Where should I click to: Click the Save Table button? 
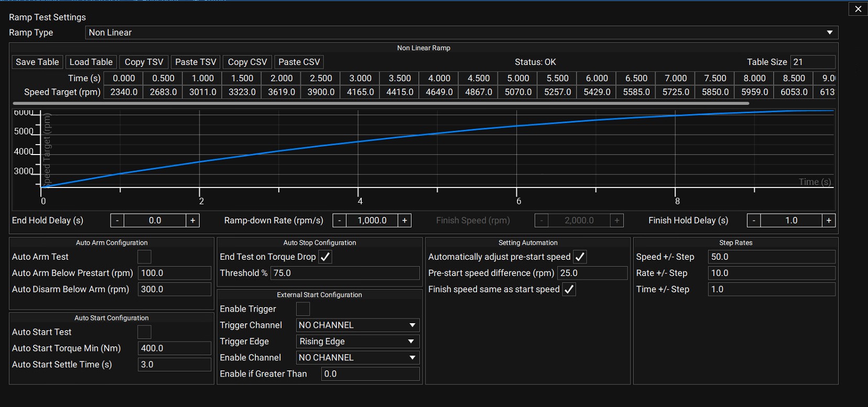pyautogui.click(x=37, y=62)
